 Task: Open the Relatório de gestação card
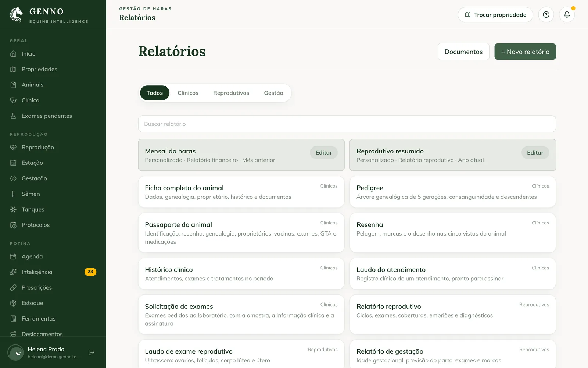click(453, 354)
